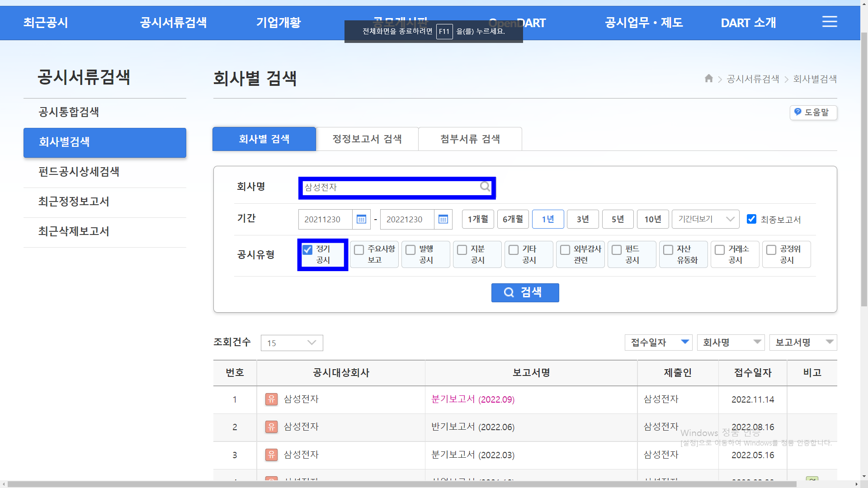Click the magnifier icon in the company name field
The image size is (868, 488).
tap(485, 187)
